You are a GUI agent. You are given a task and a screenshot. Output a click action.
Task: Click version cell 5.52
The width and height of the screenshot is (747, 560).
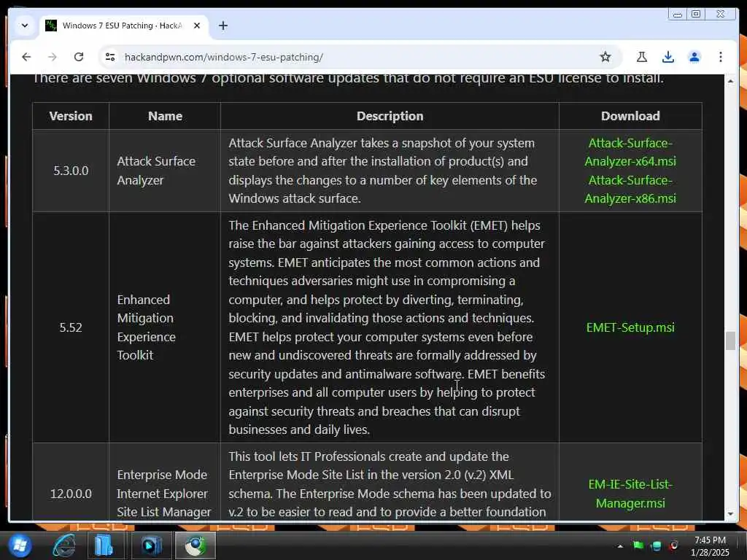pyautogui.click(x=71, y=327)
